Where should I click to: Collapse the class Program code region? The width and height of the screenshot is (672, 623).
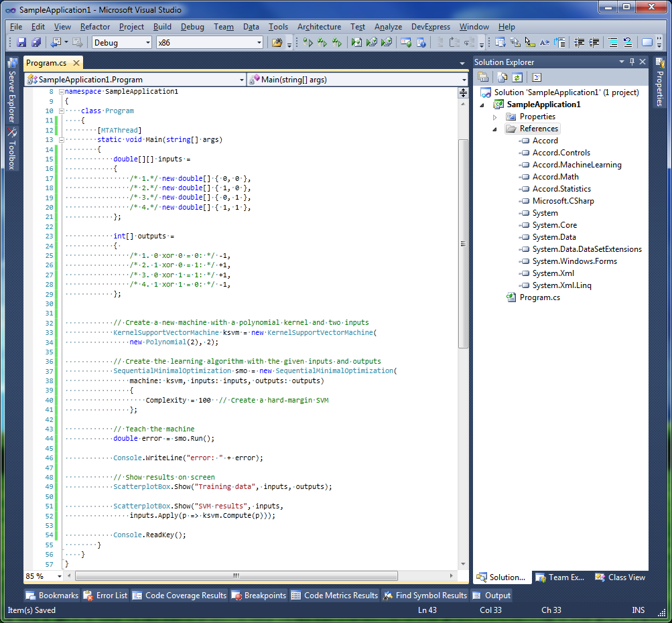tap(61, 111)
